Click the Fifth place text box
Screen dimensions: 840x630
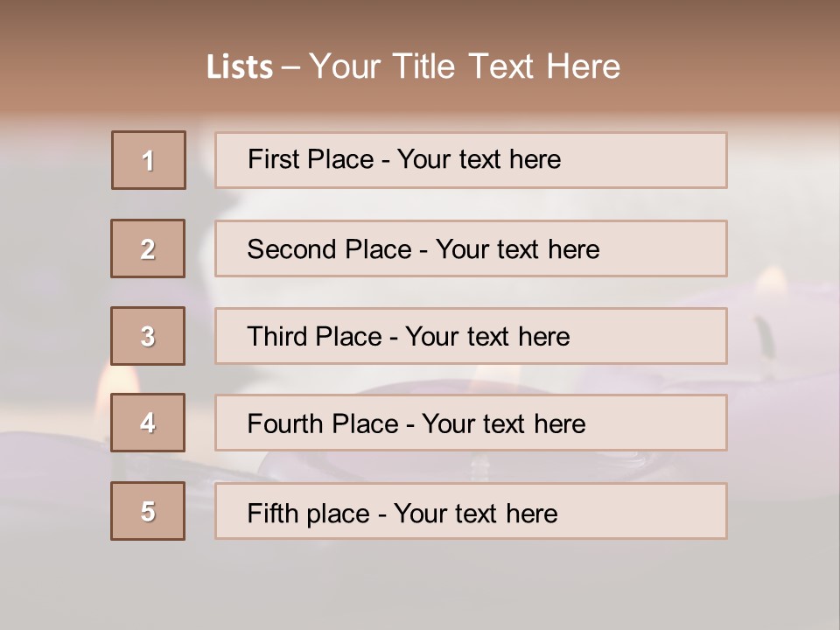[x=402, y=513]
